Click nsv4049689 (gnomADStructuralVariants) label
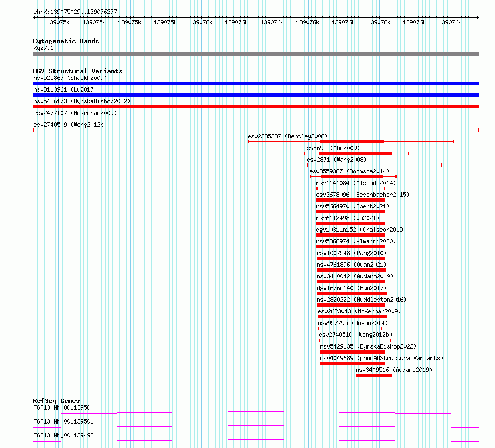 [382, 358]
